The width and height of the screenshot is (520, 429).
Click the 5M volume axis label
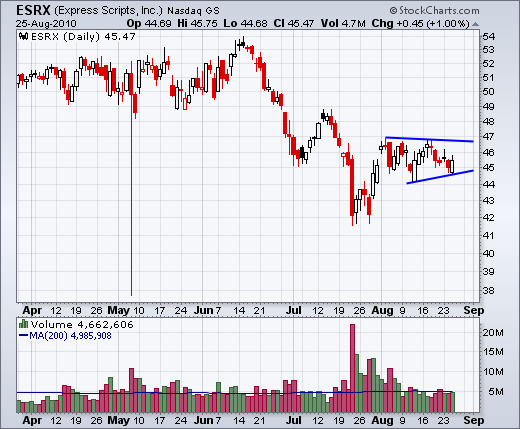coord(496,392)
